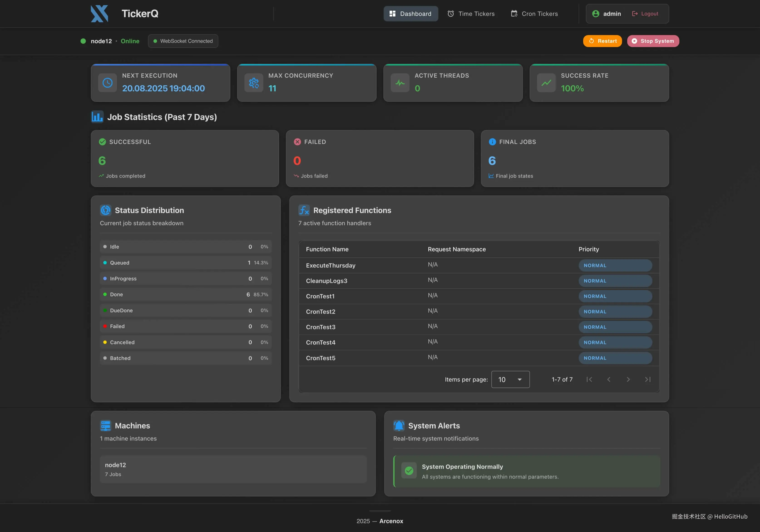Click the Stop System button
This screenshot has height=532, width=760.
[653, 41]
